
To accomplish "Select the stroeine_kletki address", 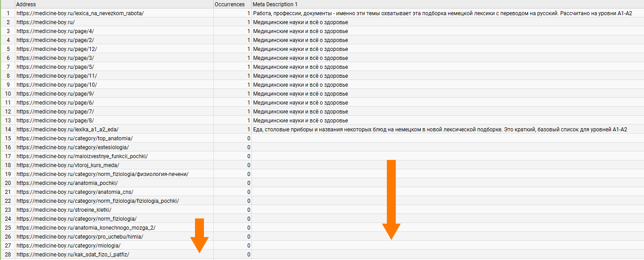I will [x=114, y=210].
